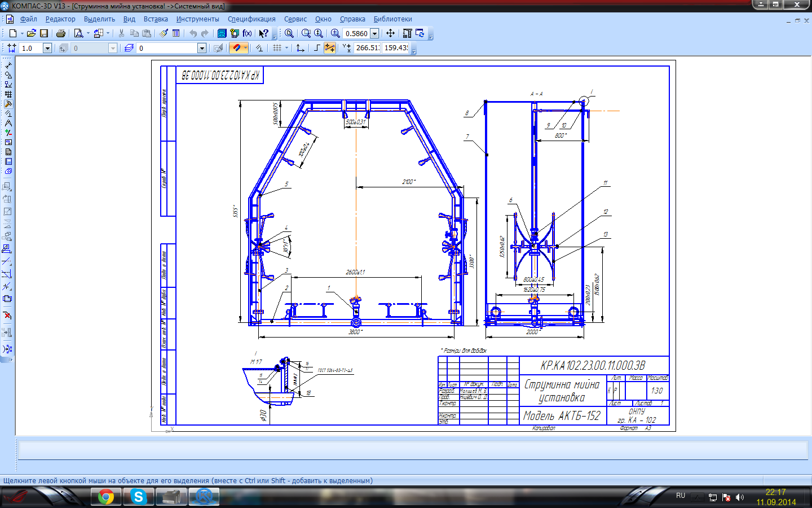Open the Справка menu
The width and height of the screenshot is (812, 508).
352,19
